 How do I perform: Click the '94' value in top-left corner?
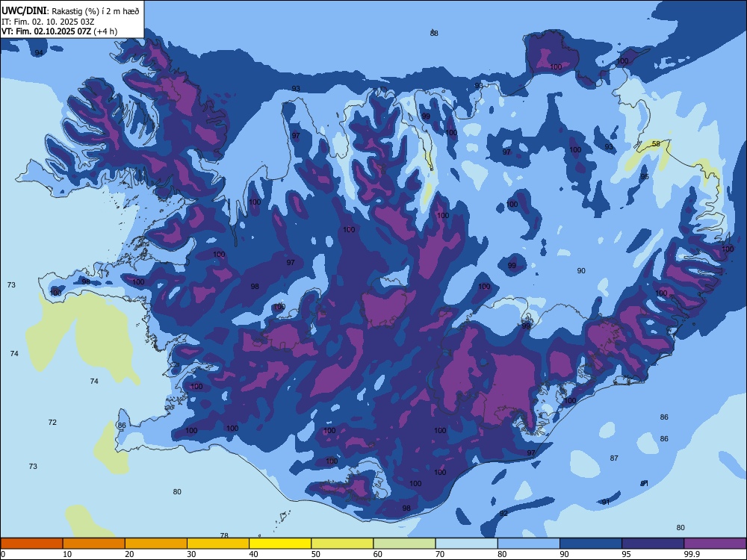(39, 52)
